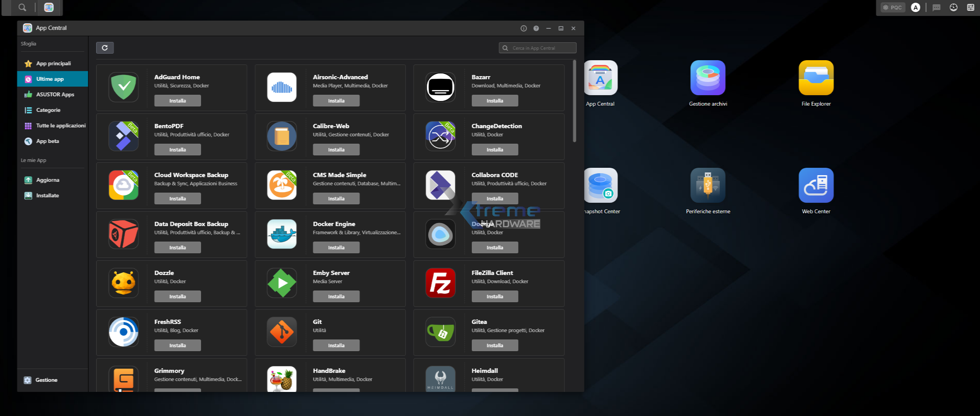
Task: Open Gestione archivi desktop icon
Action: (708, 78)
